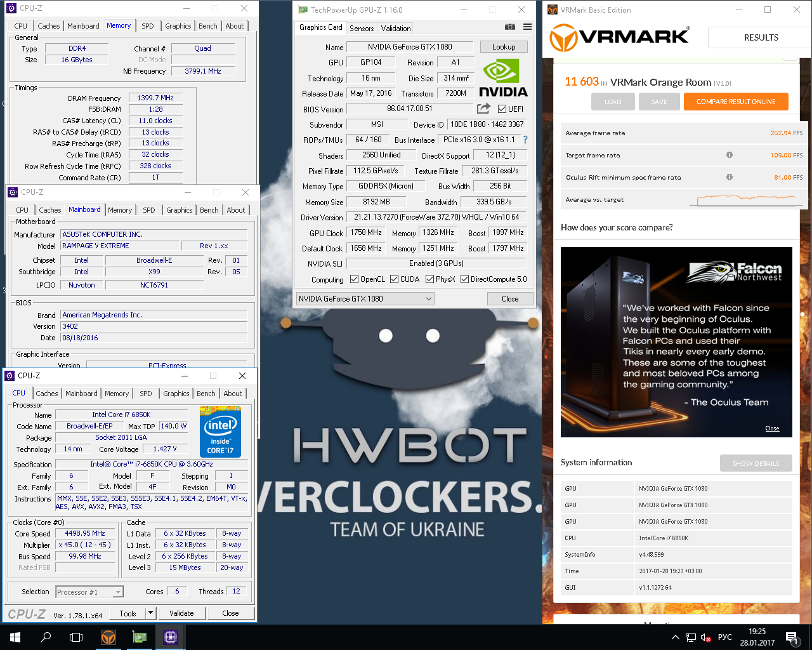Click info icon beside Oculus Rift minimum spec
This screenshot has height=650, width=812.
pyautogui.click(x=729, y=177)
